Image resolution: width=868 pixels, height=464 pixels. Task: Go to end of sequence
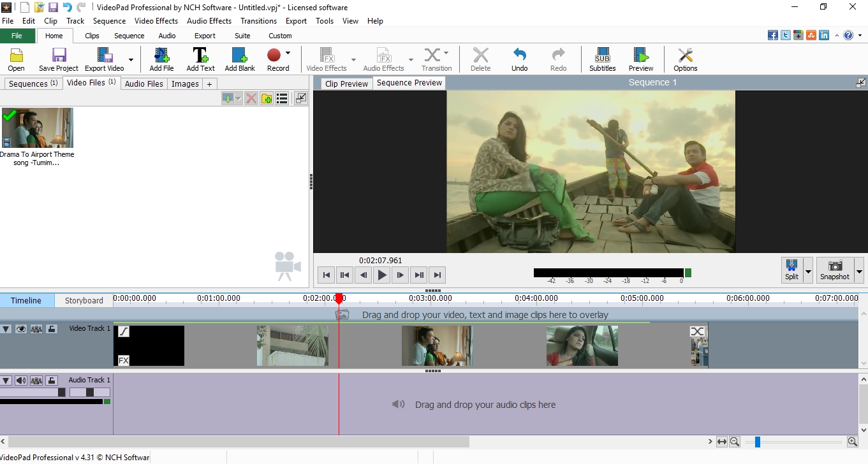(437, 275)
